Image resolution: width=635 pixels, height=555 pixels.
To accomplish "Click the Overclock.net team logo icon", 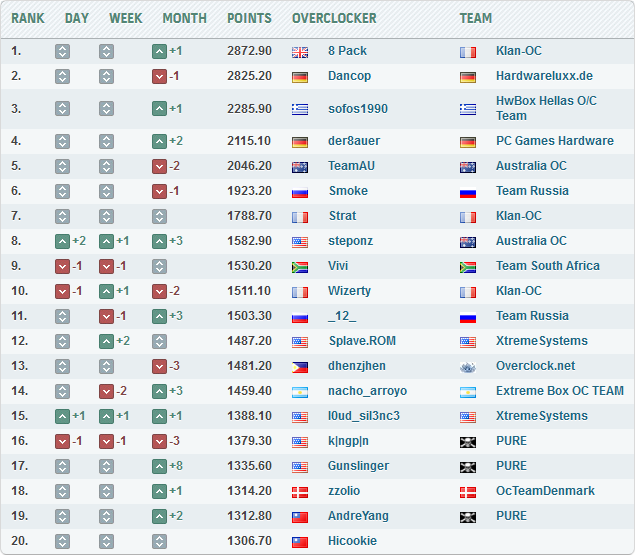I will [468, 367].
